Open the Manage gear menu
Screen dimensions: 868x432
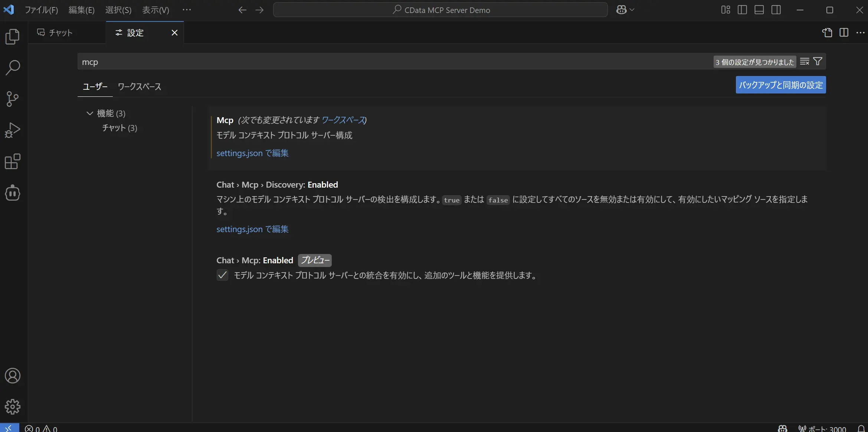click(x=13, y=407)
